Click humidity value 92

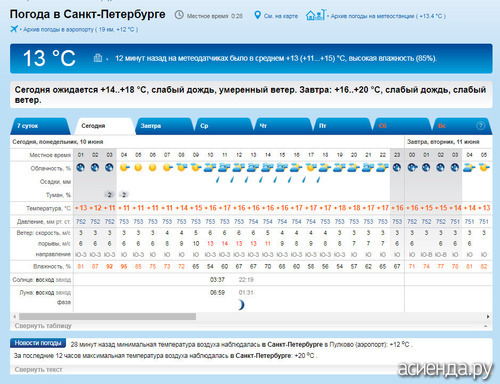click(x=109, y=266)
